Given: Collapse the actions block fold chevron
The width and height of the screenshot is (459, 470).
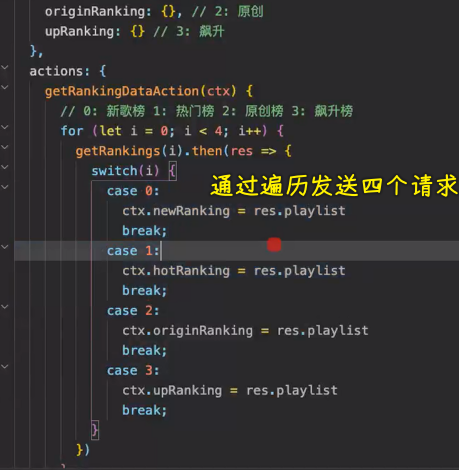Looking at the screenshot, I should [5, 67].
